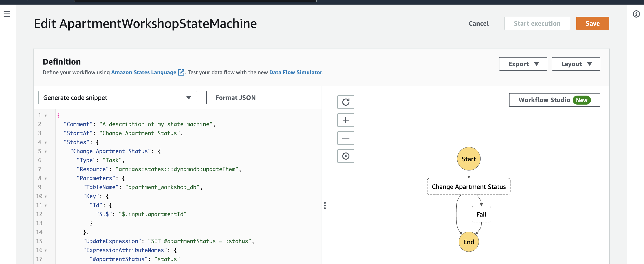This screenshot has width=644, height=264.
Task: Click the Format JSON button
Action: [x=235, y=98]
